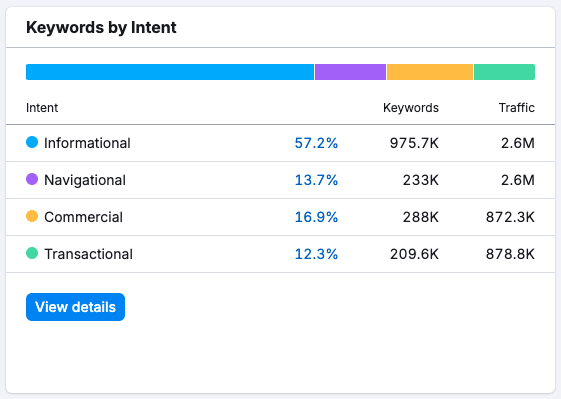The image size is (561, 399).
Task: Open the Transactional 12.3% link
Action: 316,254
